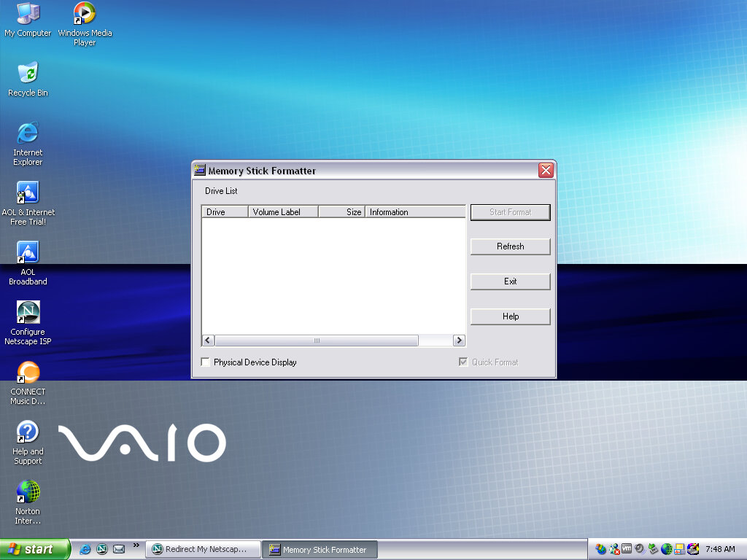Click the Exit button

[510, 281]
